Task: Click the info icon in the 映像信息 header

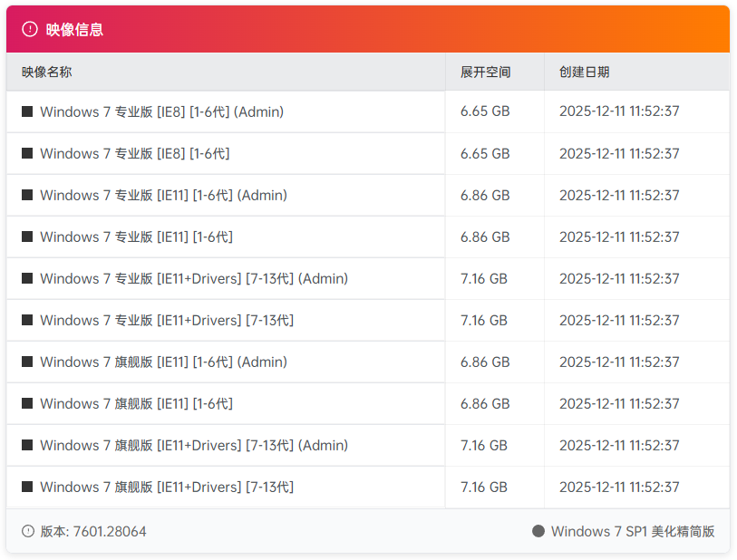Action: [x=27, y=28]
